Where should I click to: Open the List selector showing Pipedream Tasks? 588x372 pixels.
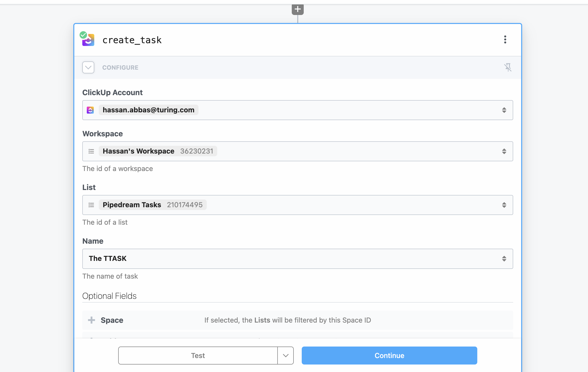pos(504,205)
